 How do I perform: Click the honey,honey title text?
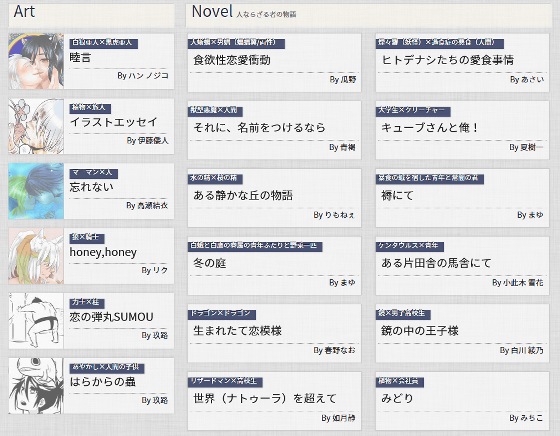pos(103,252)
